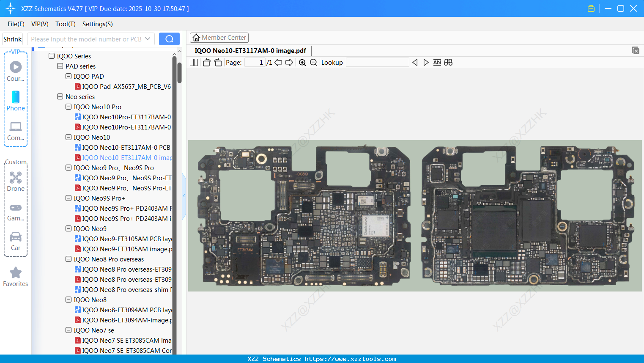Open IQOO Neo10-ET3117AM-0 PCB layout file

(x=123, y=147)
